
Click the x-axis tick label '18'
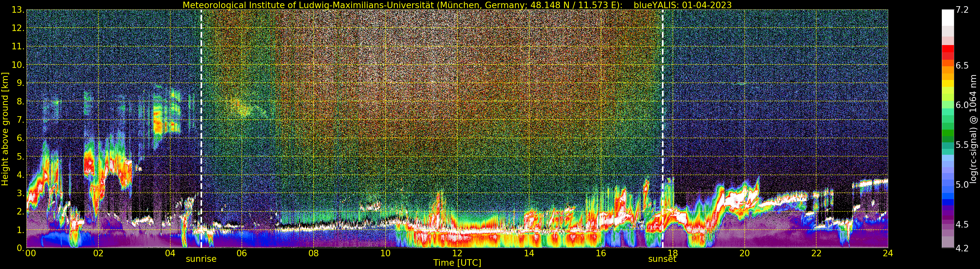pos(673,253)
